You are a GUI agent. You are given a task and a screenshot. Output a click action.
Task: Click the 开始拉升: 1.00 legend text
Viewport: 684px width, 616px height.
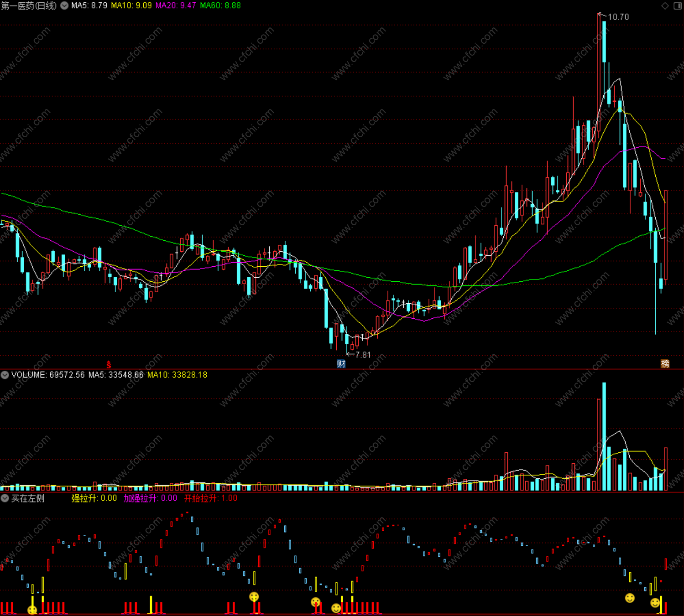[211, 498]
